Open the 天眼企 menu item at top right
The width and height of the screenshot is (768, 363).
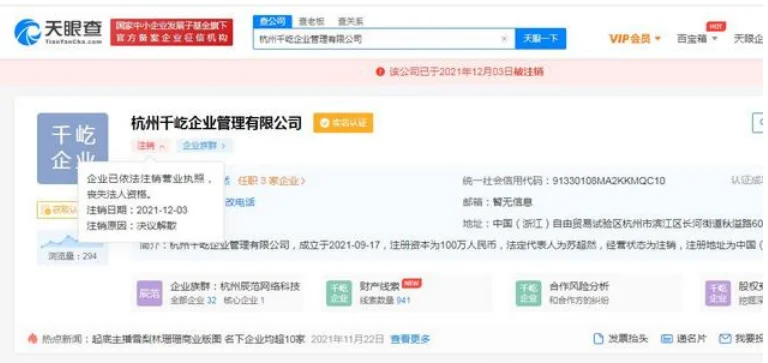coord(748,39)
